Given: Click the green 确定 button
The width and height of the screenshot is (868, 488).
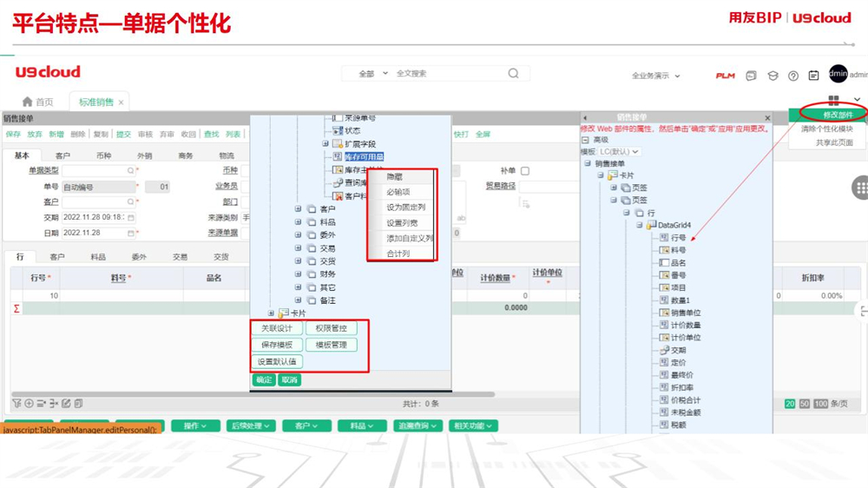Looking at the screenshot, I should pyautogui.click(x=264, y=380).
